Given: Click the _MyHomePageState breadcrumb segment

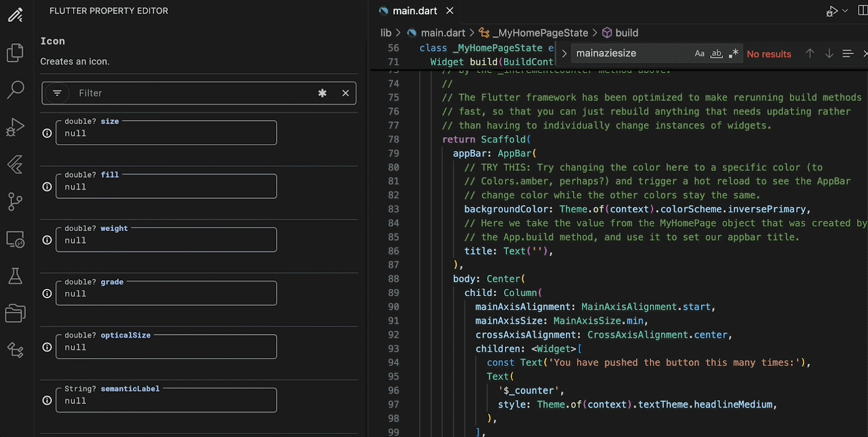Looking at the screenshot, I should coord(540,33).
